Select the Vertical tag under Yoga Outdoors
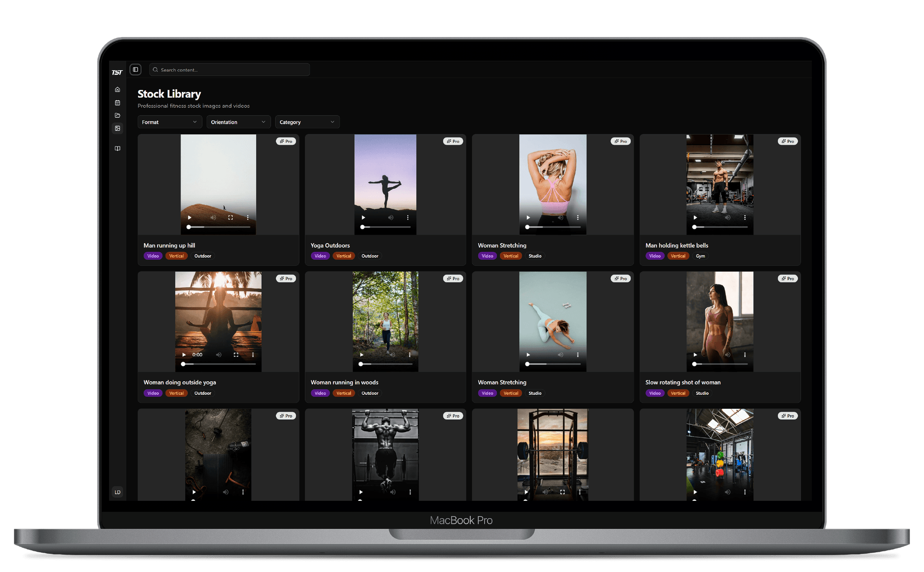924x572 pixels. coord(344,256)
